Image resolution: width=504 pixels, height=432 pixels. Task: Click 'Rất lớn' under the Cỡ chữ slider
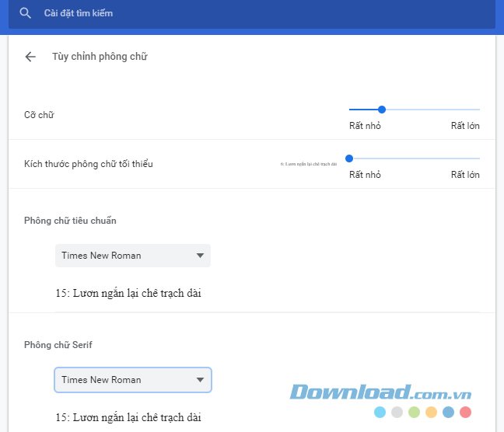pyautogui.click(x=465, y=126)
